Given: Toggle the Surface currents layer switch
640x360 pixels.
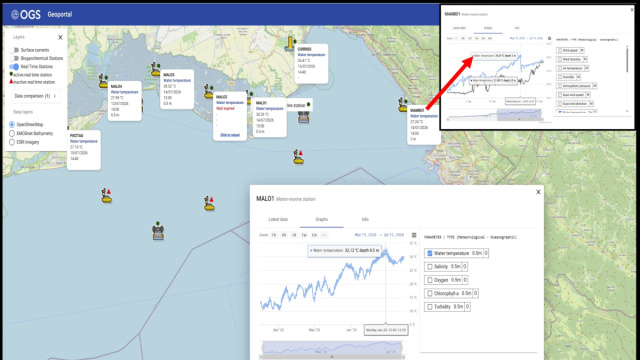Looking at the screenshot, I should [15, 50].
